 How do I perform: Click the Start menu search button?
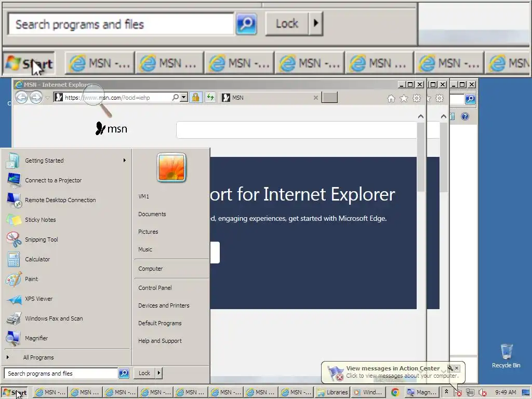124,374
